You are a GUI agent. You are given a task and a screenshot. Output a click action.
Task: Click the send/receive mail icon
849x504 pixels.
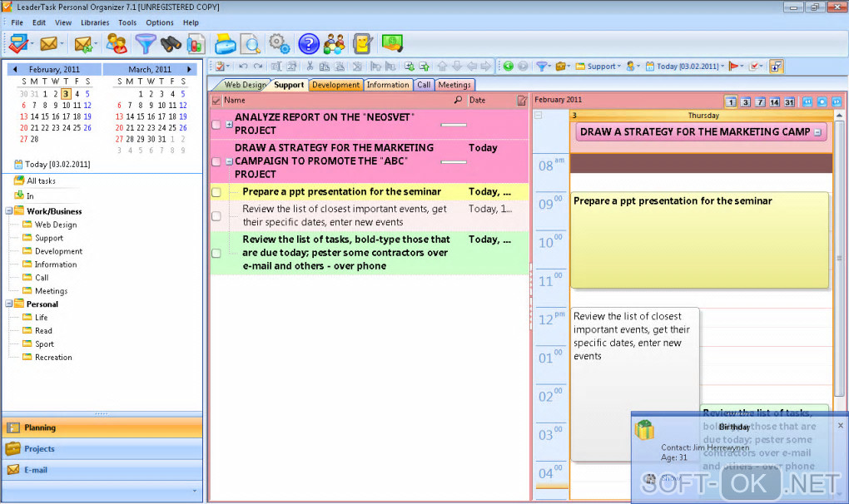[x=83, y=44]
